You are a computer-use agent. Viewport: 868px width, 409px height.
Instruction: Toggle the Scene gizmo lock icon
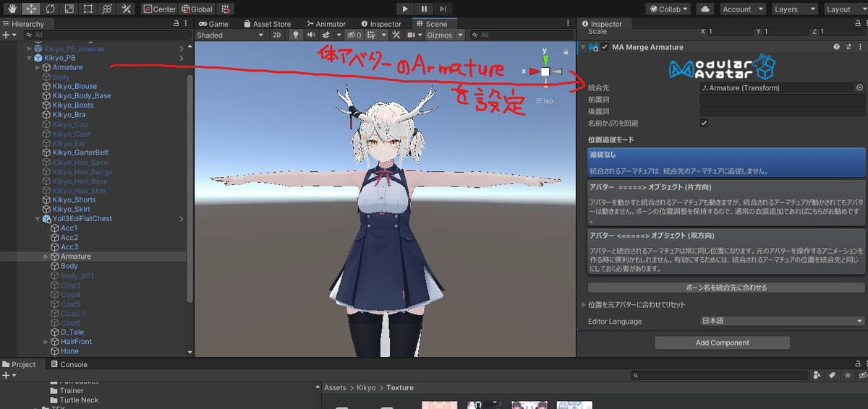[x=566, y=52]
